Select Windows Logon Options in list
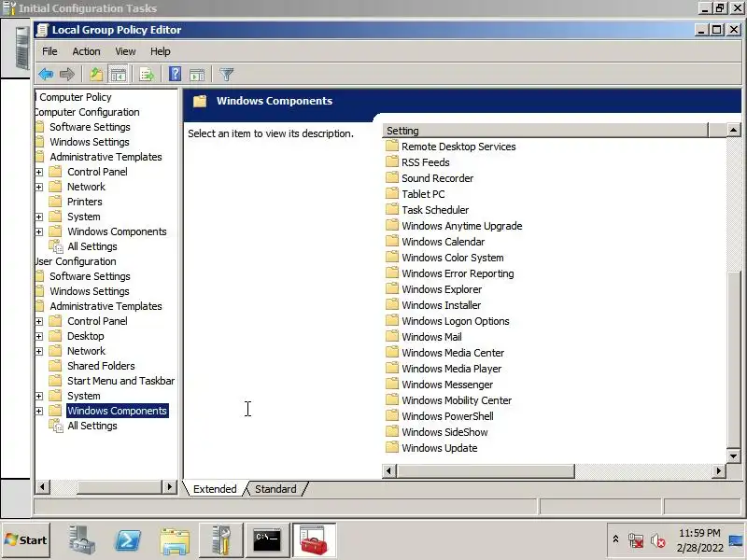This screenshot has height=560, width=747. [456, 321]
